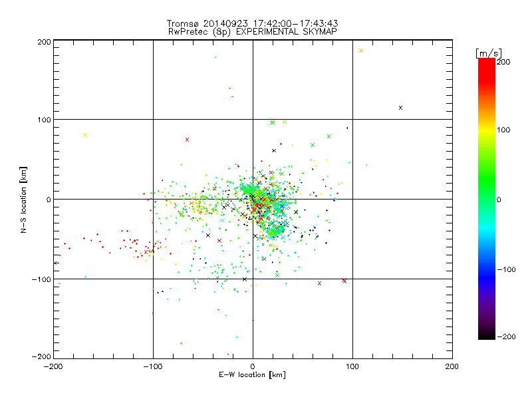
Task: Click the orange X marker in the top-right grid cell
Action: 361,51
